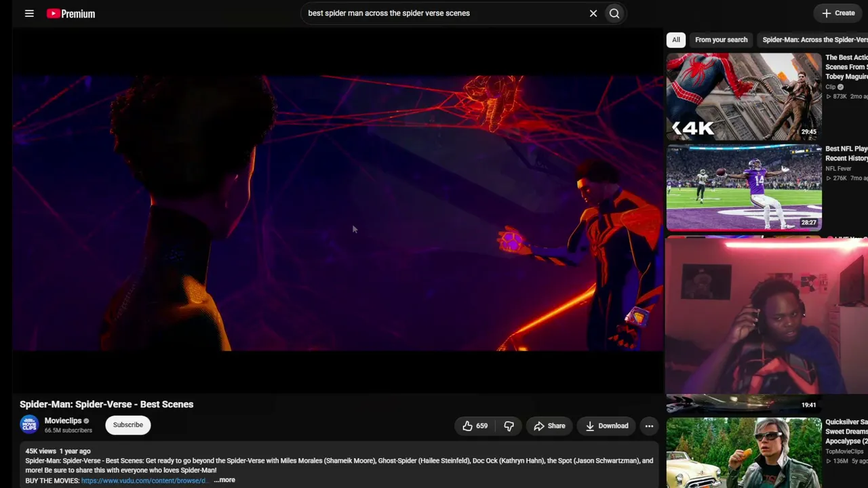Click the 28:27 duration badge

(x=808, y=222)
